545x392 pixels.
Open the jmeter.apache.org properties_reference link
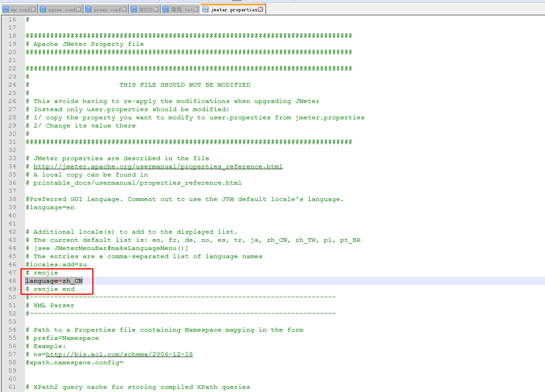coord(158,167)
